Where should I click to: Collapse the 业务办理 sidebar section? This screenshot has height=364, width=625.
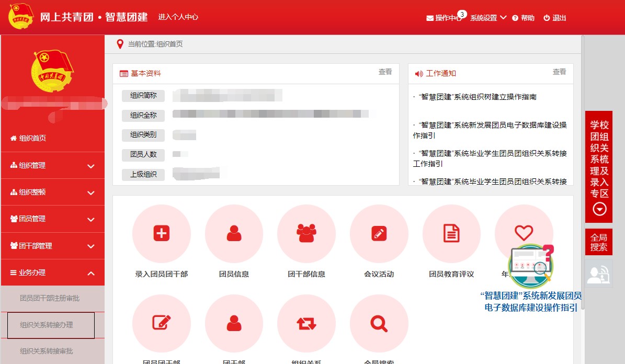point(52,272)
